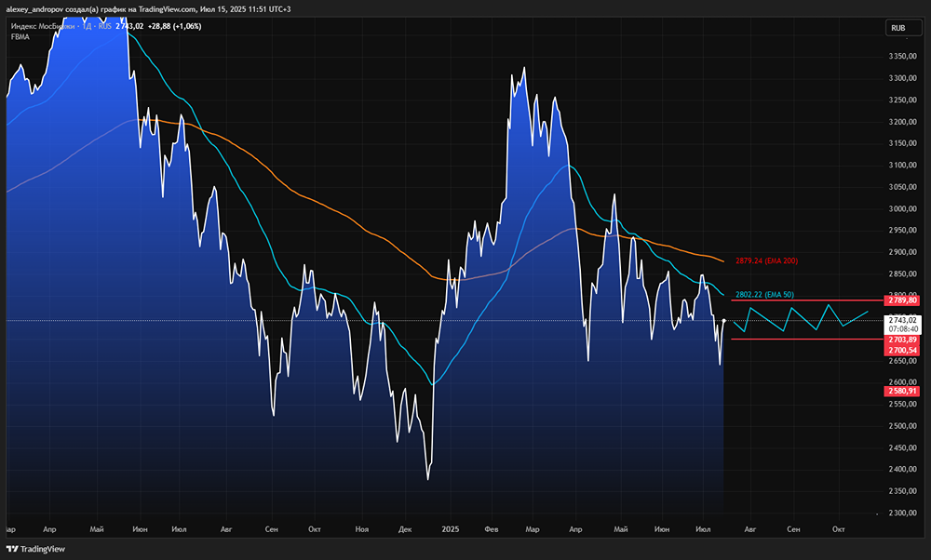Click the 3 300,00 price axis label

[x=902, y=78]
